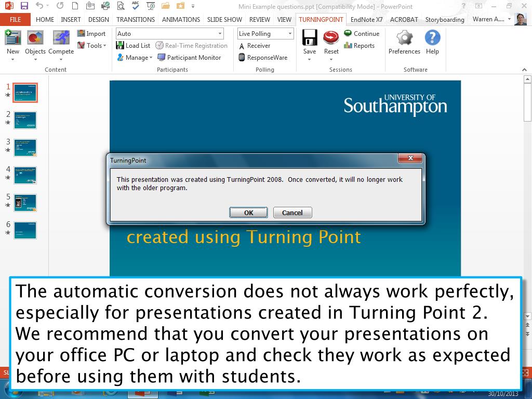Select the TURNINGPOINT ribbon tab

click(x=321, y=20)
